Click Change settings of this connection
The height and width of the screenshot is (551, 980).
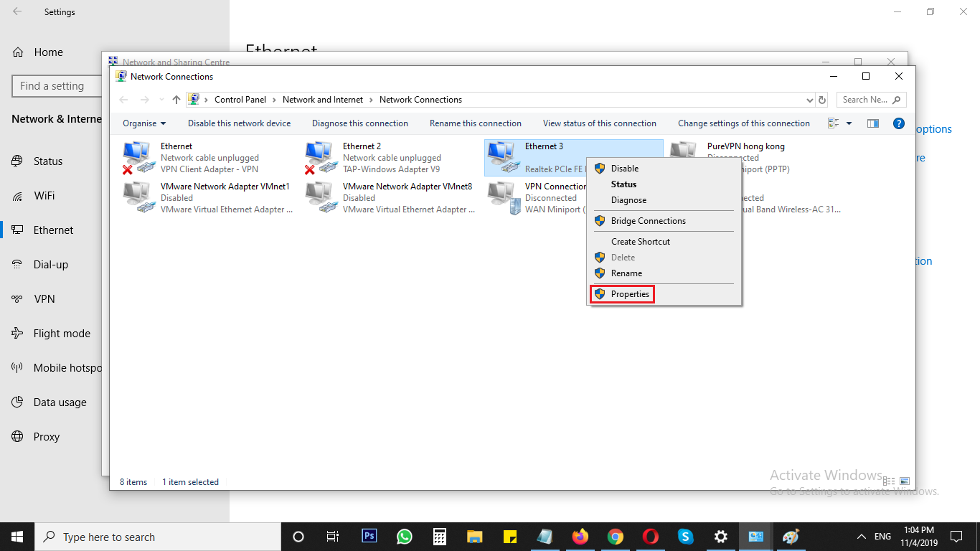[744, 123]
